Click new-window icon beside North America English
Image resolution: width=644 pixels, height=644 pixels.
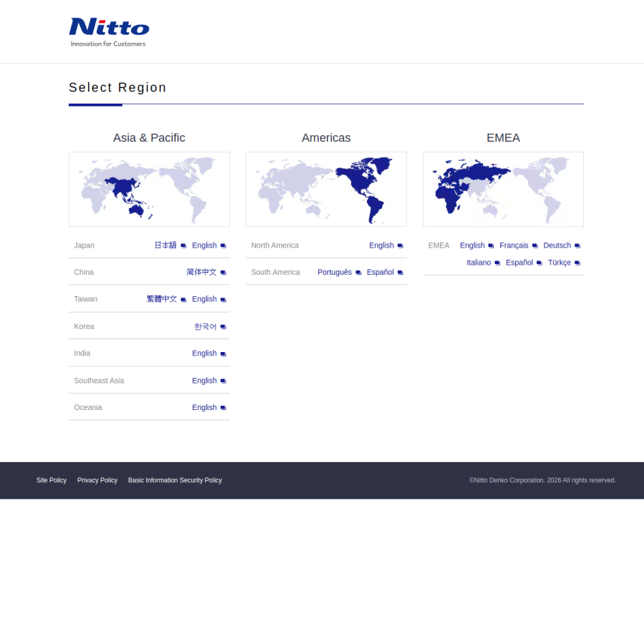pos(400,246)
